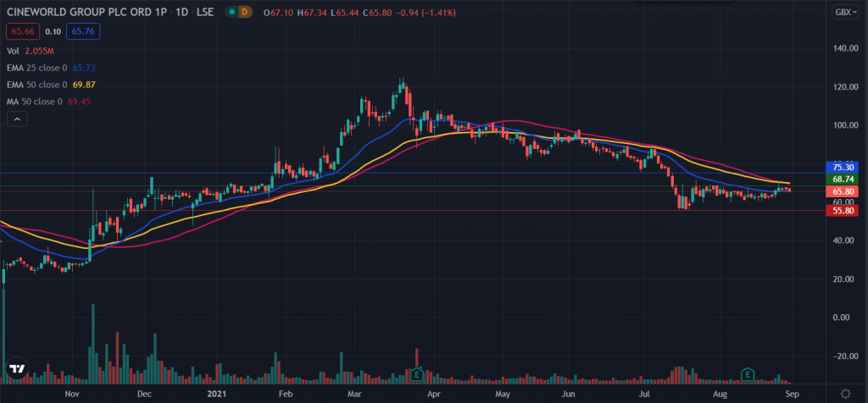Click the 120.00 price axis label
Viewport: 868px width, 403px height.
coord(845,87)
